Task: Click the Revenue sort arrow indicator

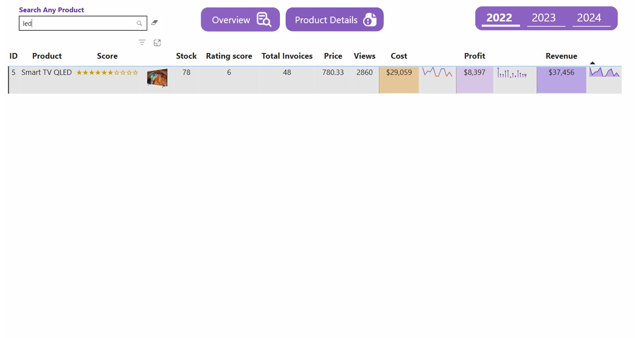Action: (x=592, y=63)
